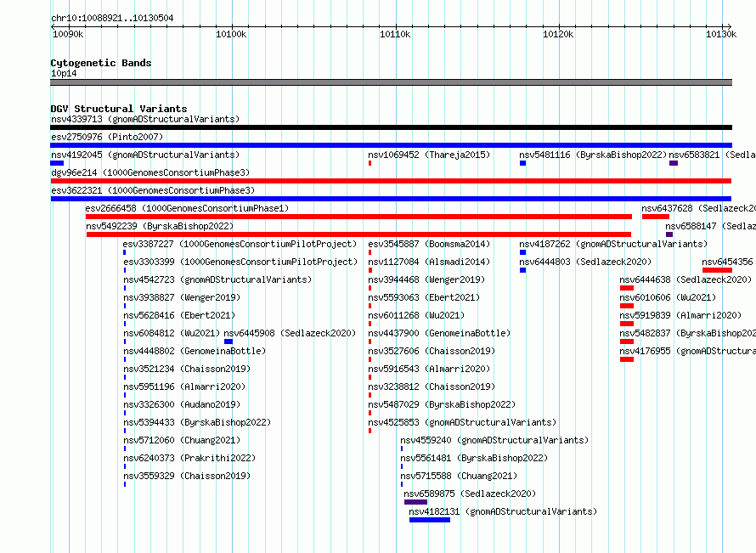The height and width of the screenshot is (553, 756).
Task: Select the dgv96e214 red variant bar
Action: tap(391, 181)
